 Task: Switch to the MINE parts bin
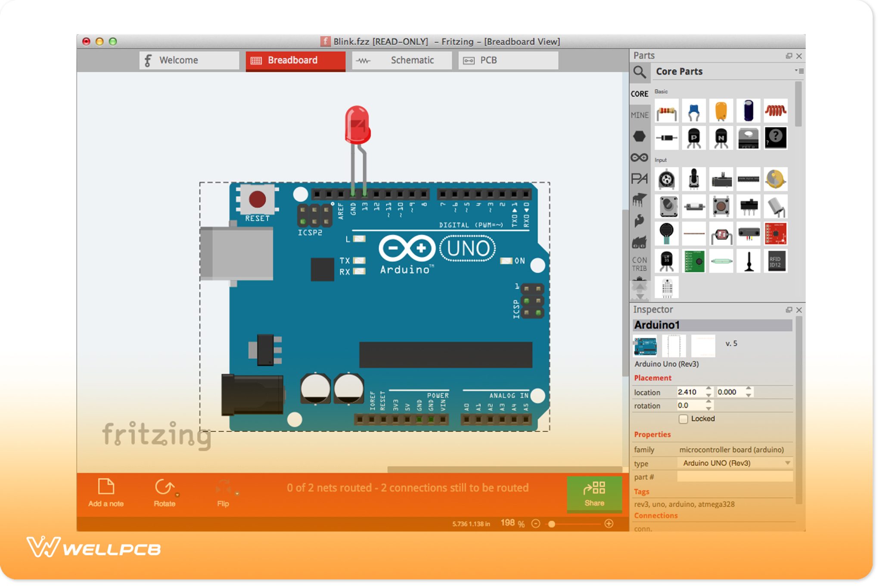coord(640,115)
